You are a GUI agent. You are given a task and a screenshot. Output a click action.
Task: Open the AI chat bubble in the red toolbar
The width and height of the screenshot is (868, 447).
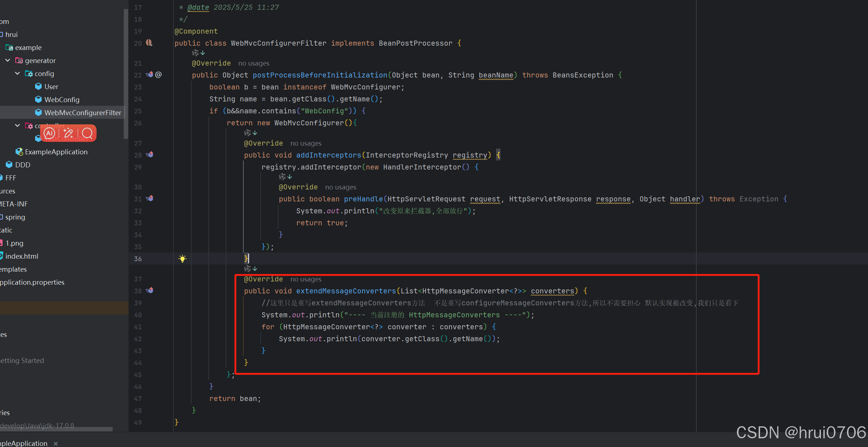(50, 133)
